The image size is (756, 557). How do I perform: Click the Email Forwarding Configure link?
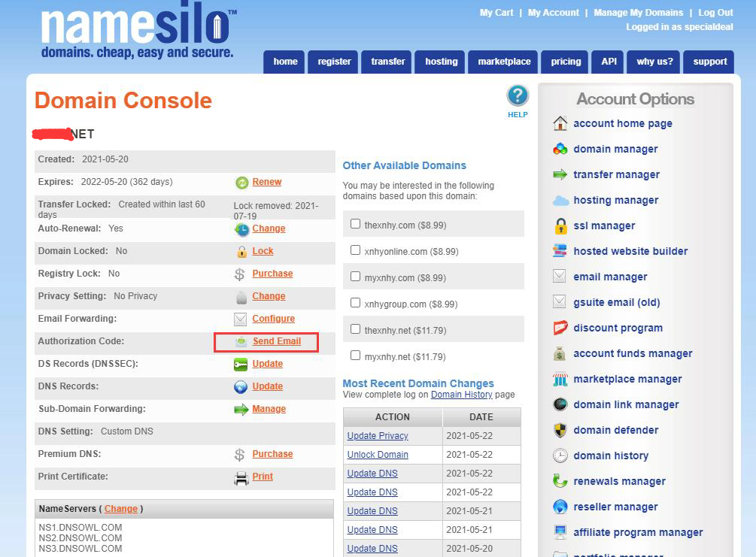(273, 319)
